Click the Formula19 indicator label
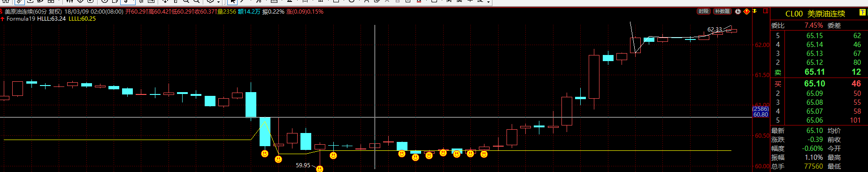The image size is (868, 172). (21, 19)
